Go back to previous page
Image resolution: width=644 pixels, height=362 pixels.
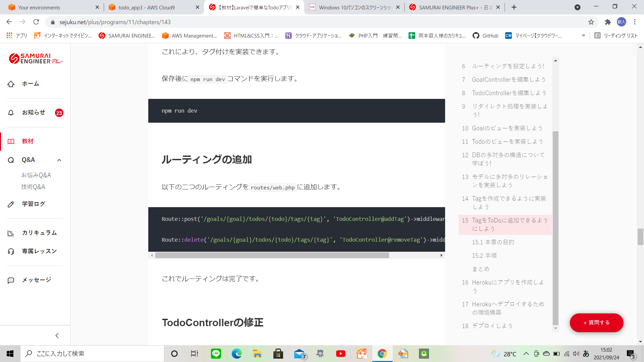click(x=9, y=22)
